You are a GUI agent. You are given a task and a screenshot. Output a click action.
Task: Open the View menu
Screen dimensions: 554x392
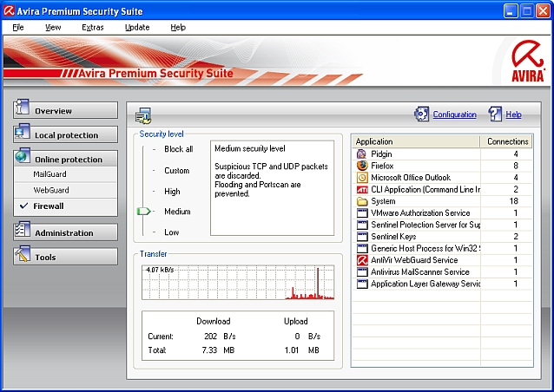[x=53, y=27]
